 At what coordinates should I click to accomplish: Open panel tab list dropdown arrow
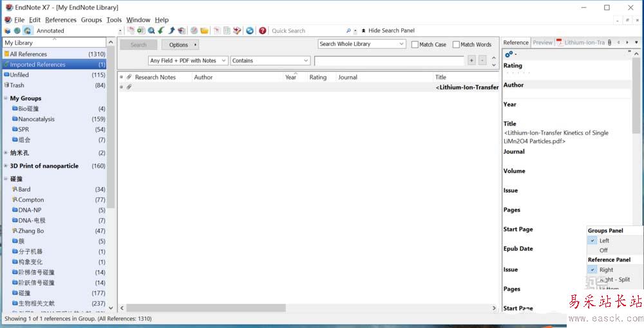tap(636, 42)
